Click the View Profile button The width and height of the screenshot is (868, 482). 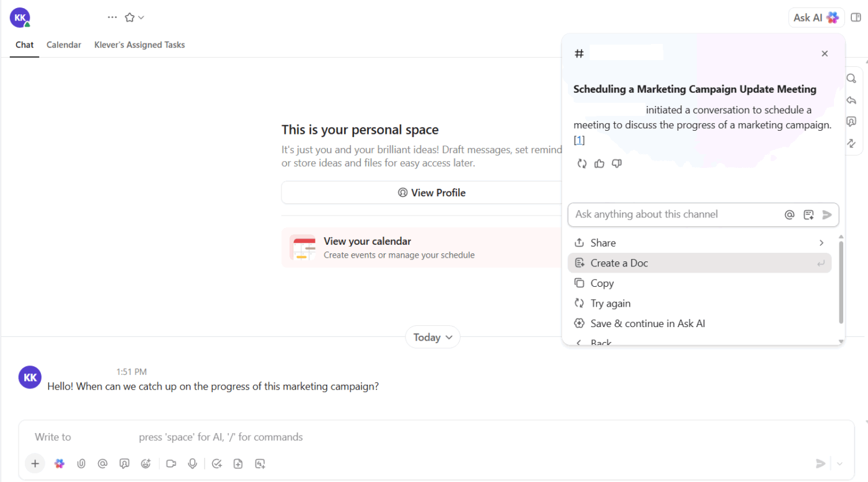click(432, 193)
